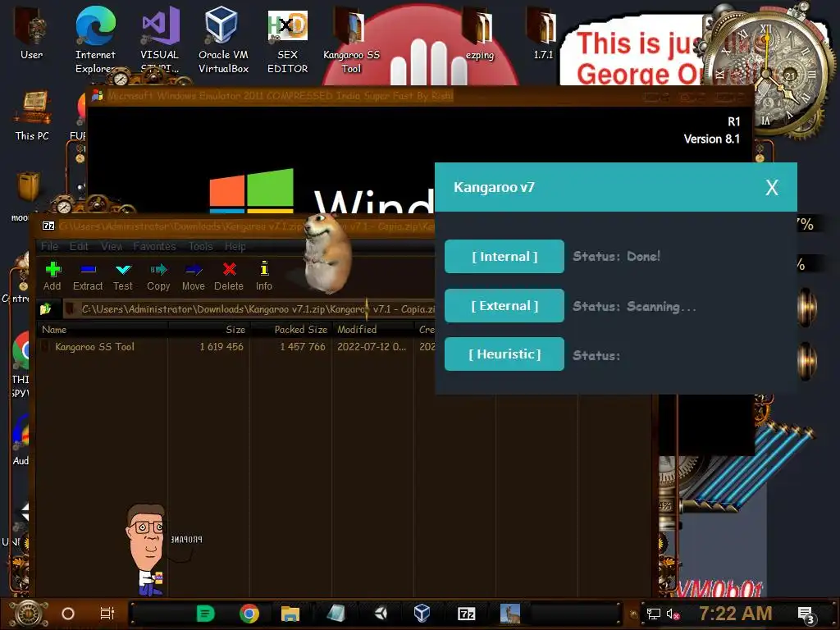Screen dimensions: 840x630
Task: Click the 7-Zip address path field
Action: [249, 309]
